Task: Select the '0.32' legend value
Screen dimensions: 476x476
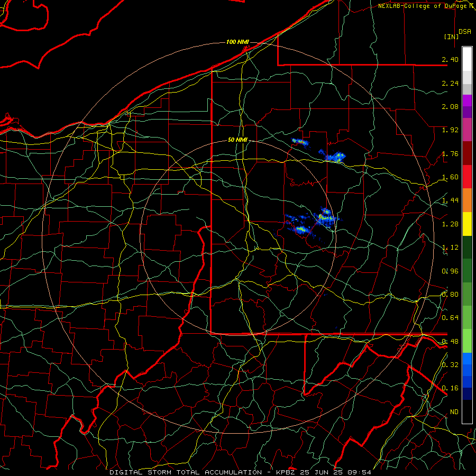Action: point(450,365)
